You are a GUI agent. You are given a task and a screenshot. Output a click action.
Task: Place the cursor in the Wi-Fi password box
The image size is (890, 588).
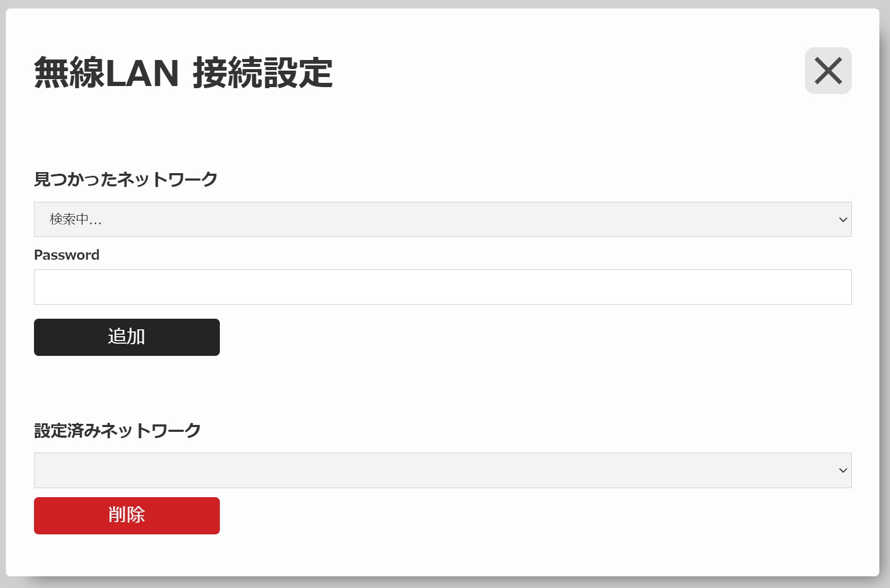tap(442, 287)
